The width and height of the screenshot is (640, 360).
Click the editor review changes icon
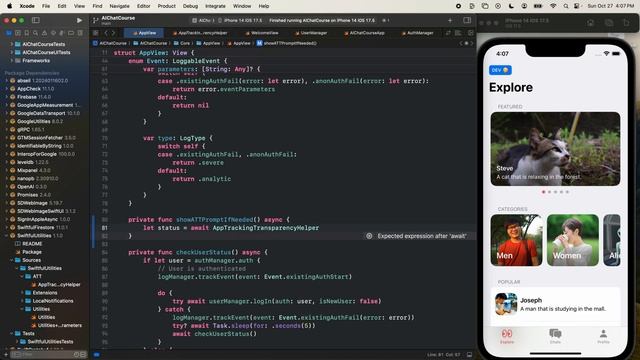point(448,33)
